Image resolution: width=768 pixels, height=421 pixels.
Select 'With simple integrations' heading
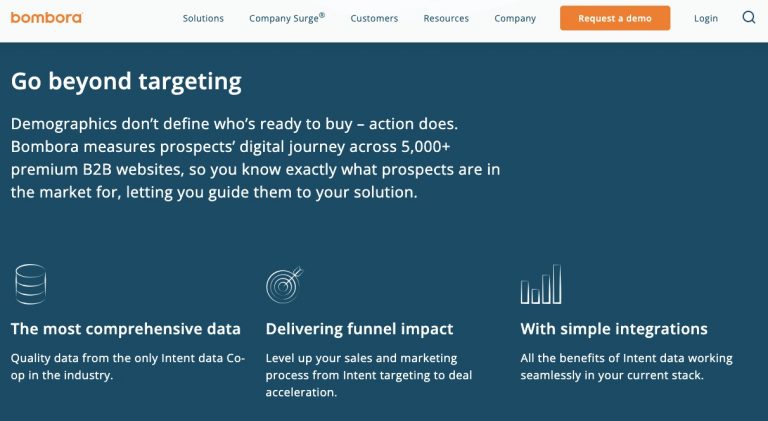(x=614, y=329)
